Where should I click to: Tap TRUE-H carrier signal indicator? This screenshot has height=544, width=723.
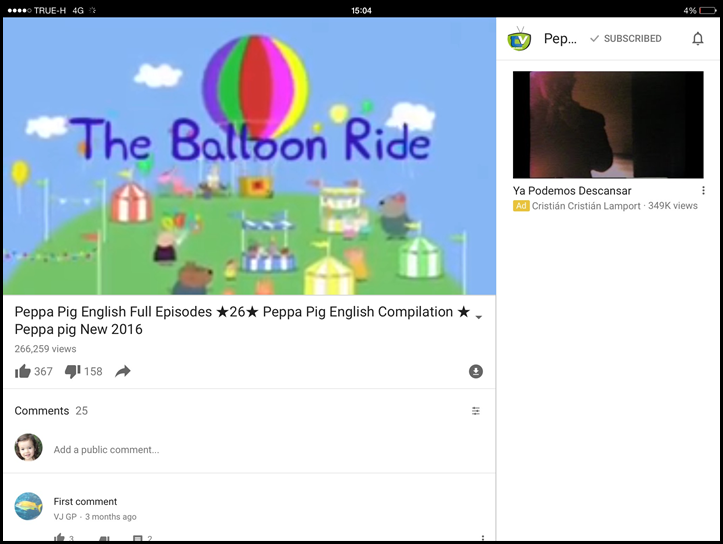(x=37, y=10)
